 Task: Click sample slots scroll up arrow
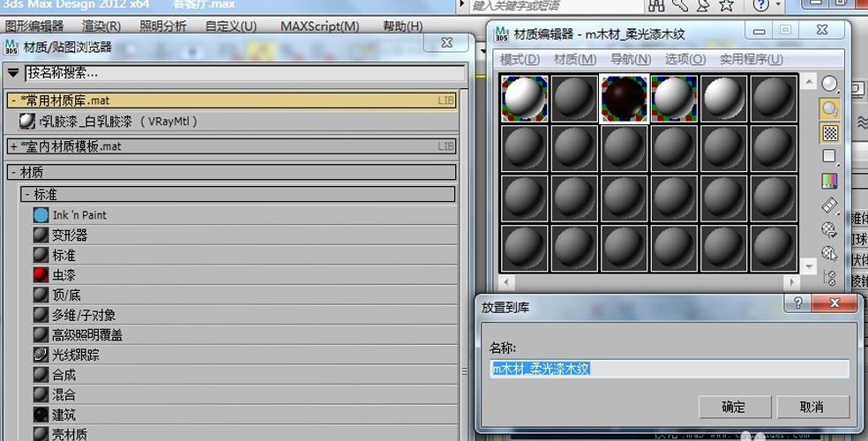[809, 82]
